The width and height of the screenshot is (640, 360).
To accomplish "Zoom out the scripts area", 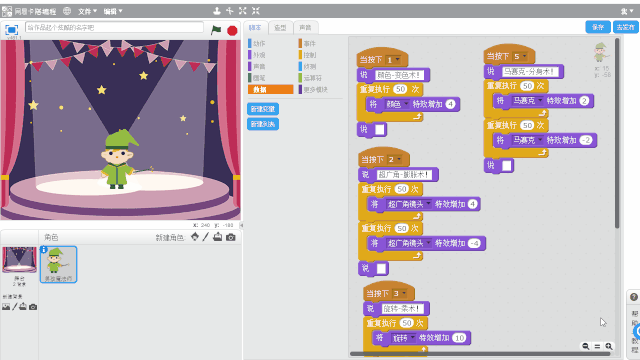I will 586,346.
